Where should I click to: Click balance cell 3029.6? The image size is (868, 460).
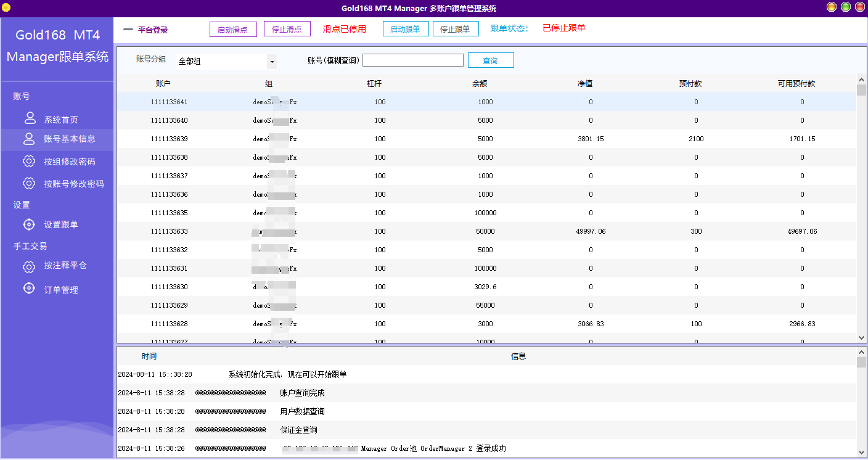tap(485, 287)
